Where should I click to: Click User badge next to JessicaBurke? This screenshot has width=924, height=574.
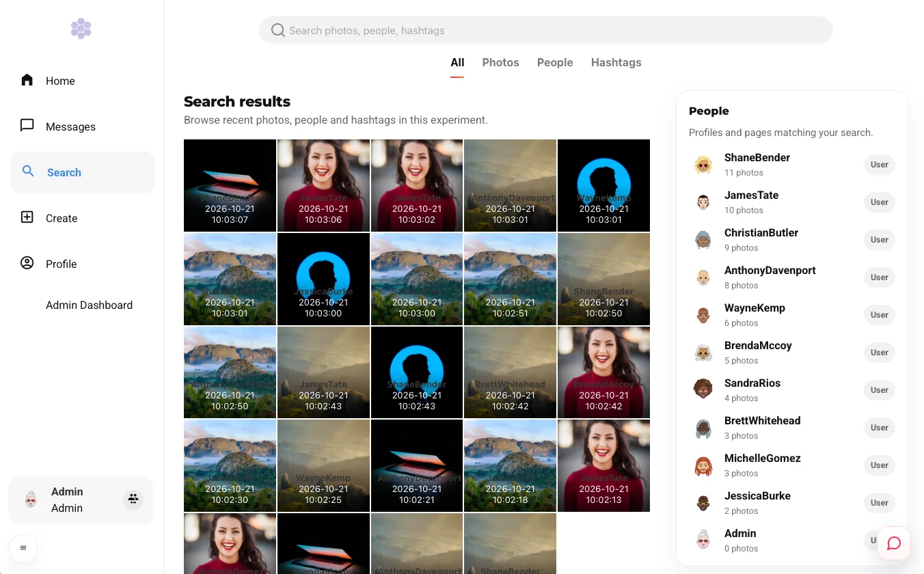pyautogui.click(x=880, y=503)
